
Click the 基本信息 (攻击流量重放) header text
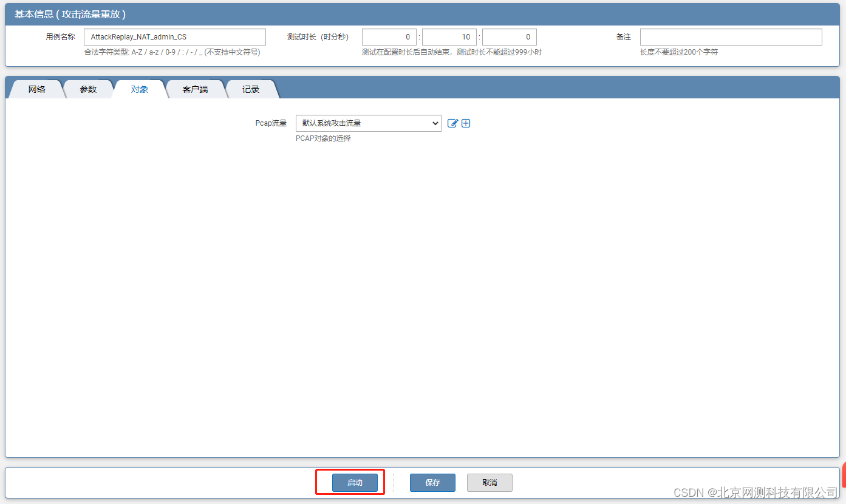pyautogui.click(x=70, y=14)
